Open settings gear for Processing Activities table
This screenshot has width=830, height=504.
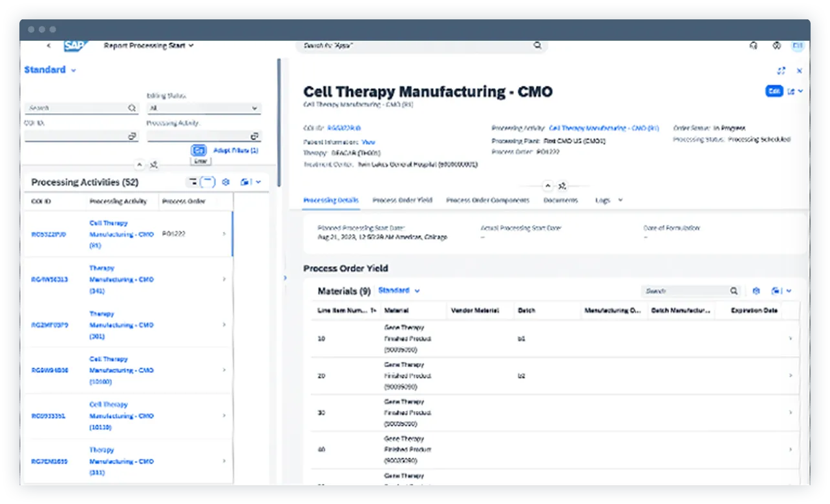(225, 182)
